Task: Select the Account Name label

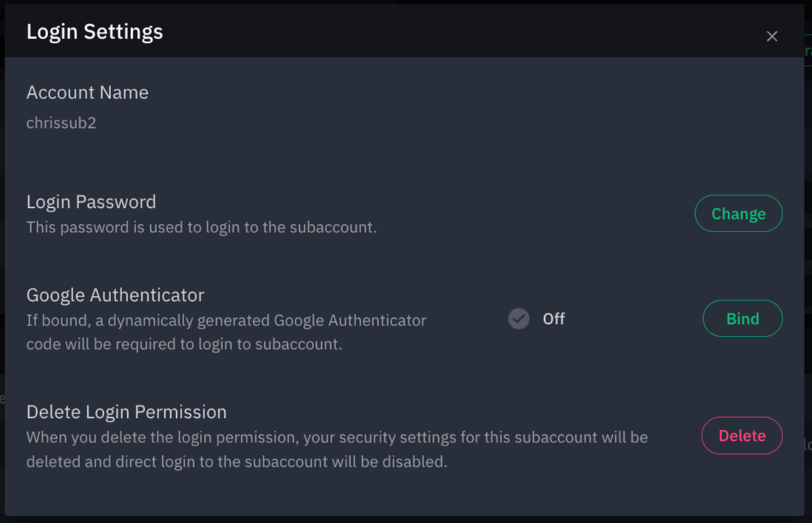Action: coord(87,92)
